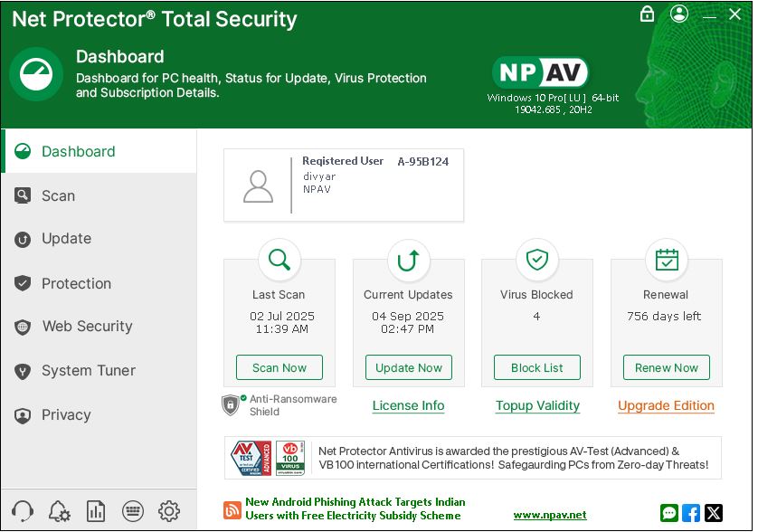Open the X (Twitter) social icon
Viewport: 758px width, 532px height.
(714, 513)
